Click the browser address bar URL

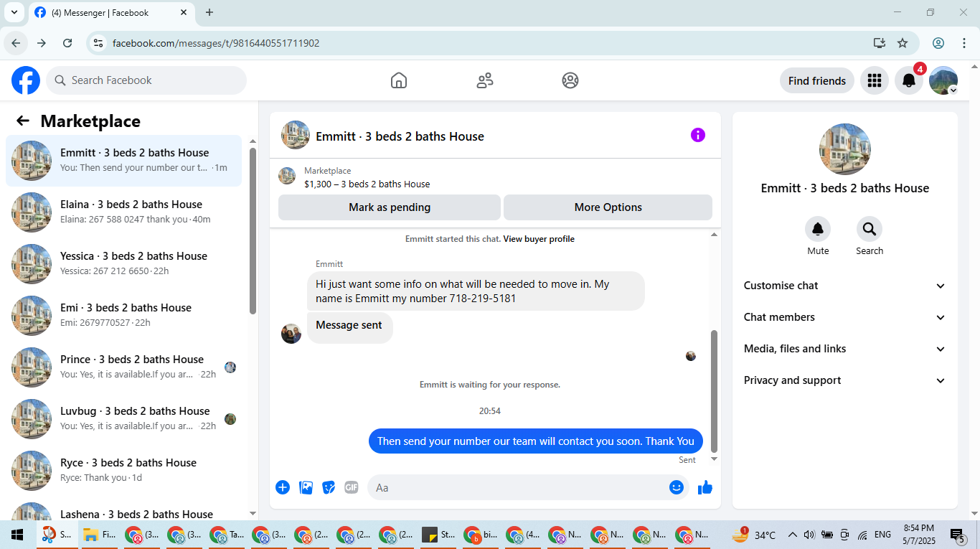(216, 43)
